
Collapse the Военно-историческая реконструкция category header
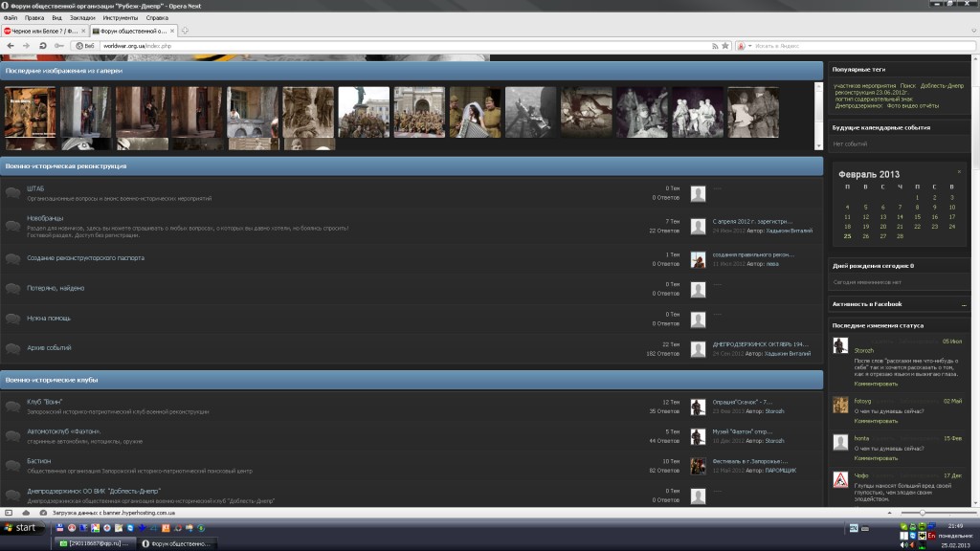[x=412, y=165]
